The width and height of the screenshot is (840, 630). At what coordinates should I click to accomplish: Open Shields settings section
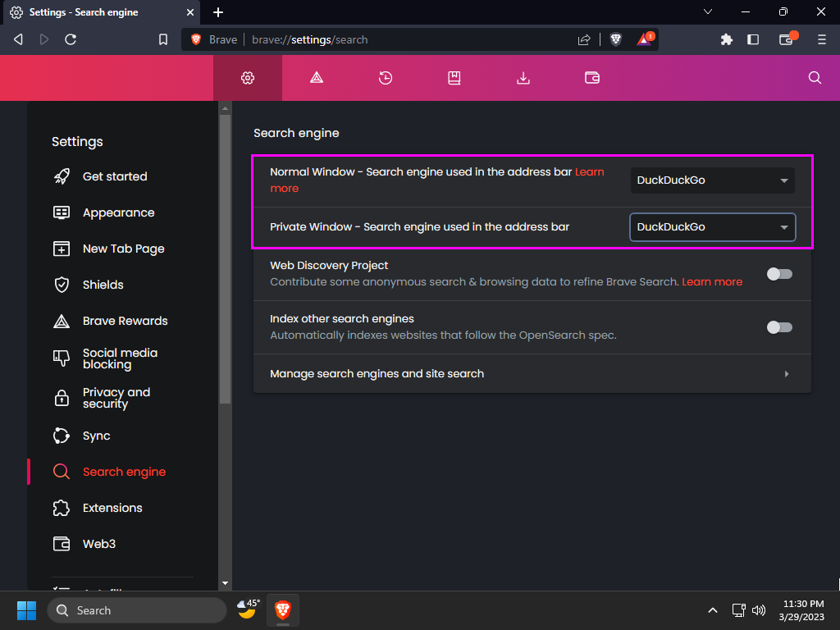89,285
